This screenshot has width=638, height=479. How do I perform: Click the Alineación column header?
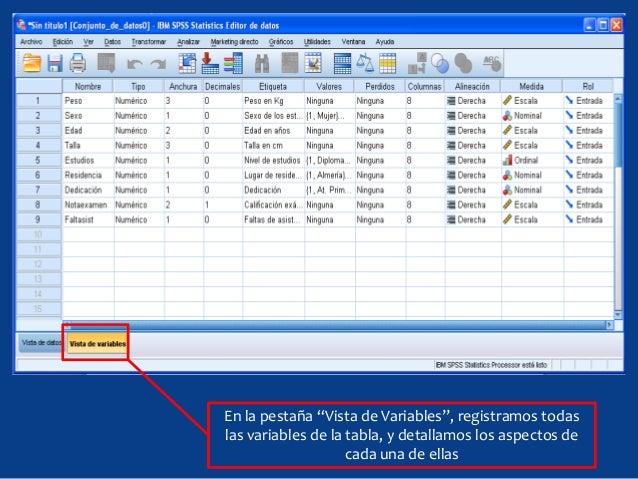(x=472, y=86)
